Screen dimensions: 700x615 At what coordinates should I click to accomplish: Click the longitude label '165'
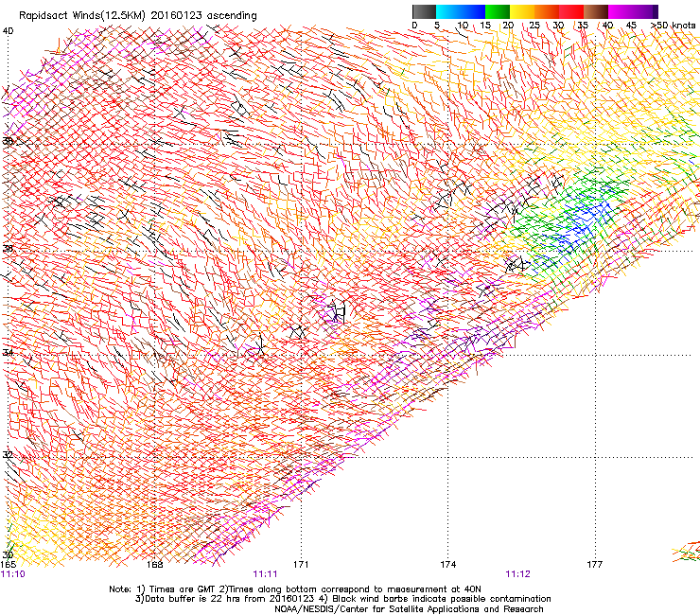tap(8, 565)
